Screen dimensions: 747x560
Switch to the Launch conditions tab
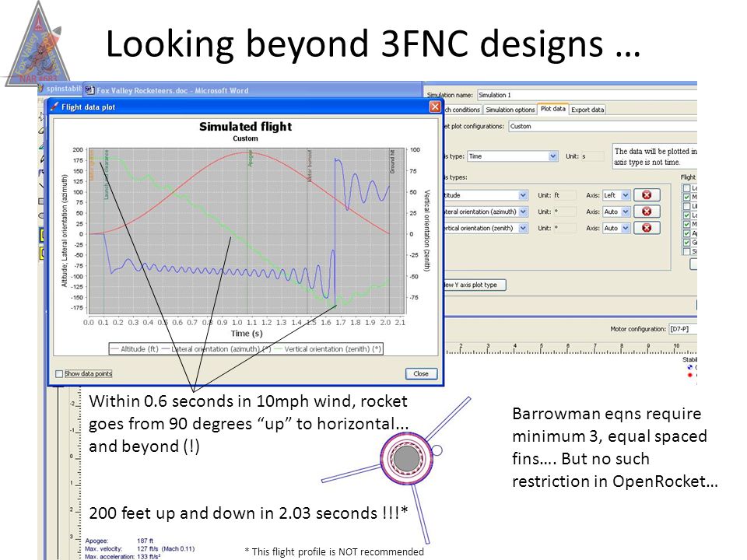click(462, 110)
